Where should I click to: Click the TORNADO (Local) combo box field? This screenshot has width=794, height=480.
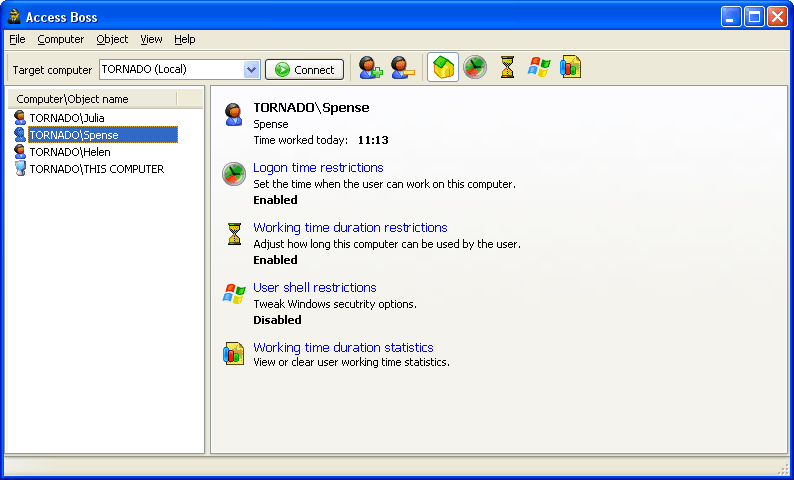[180, 69]
